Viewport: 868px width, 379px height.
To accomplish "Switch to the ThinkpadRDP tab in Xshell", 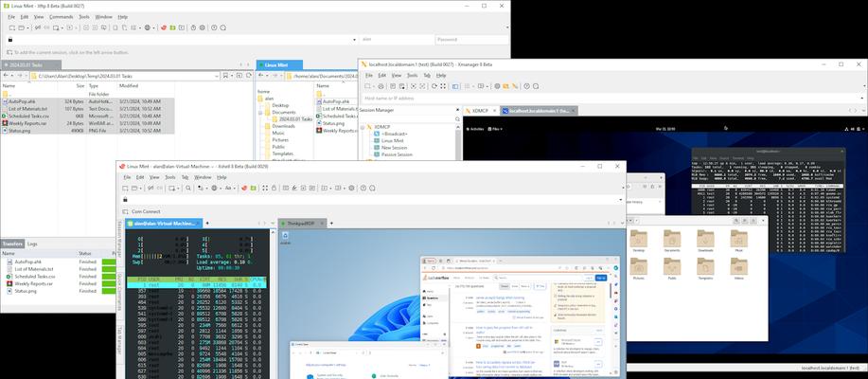I will click(x=301, y=224).
